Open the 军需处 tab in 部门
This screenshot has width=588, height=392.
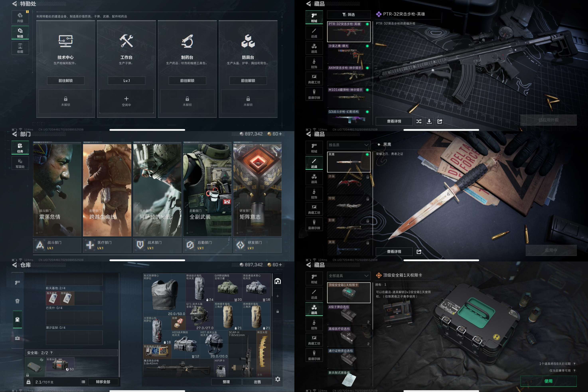click(x=20, y=163)
